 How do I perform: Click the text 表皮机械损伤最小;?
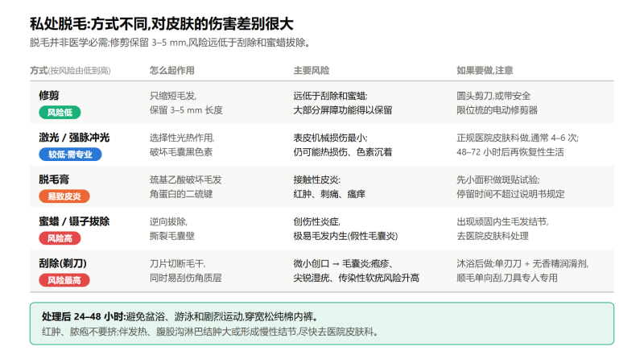[330, 138]
